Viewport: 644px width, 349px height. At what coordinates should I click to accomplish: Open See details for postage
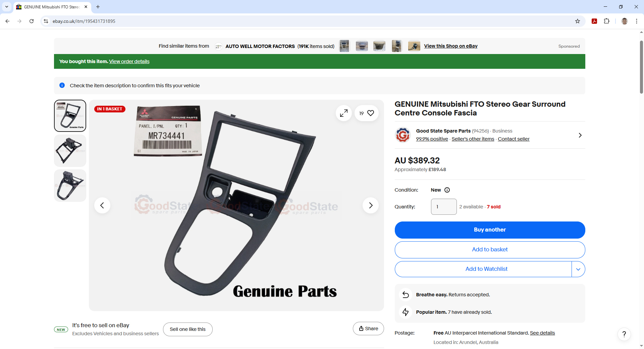click(542, 333)
